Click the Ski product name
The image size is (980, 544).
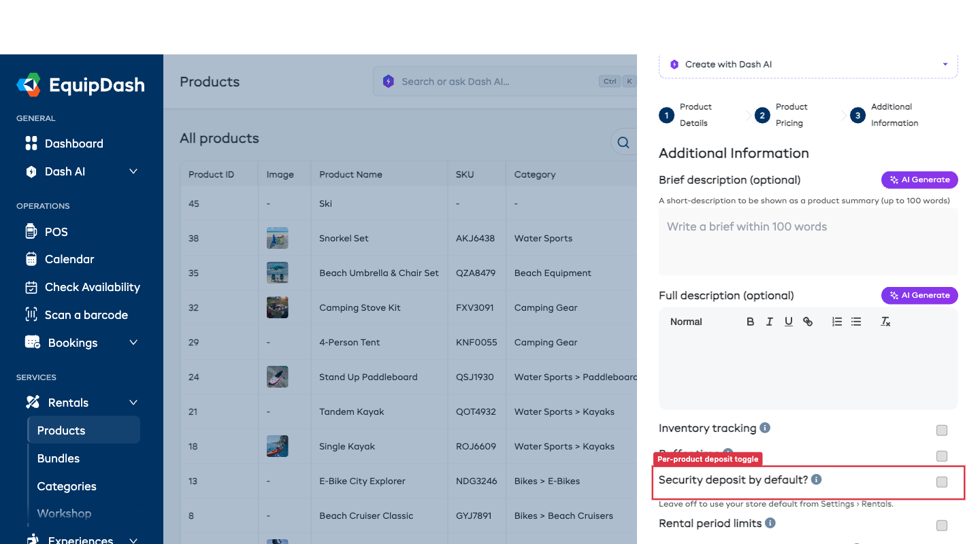click(x=325, y=203)
